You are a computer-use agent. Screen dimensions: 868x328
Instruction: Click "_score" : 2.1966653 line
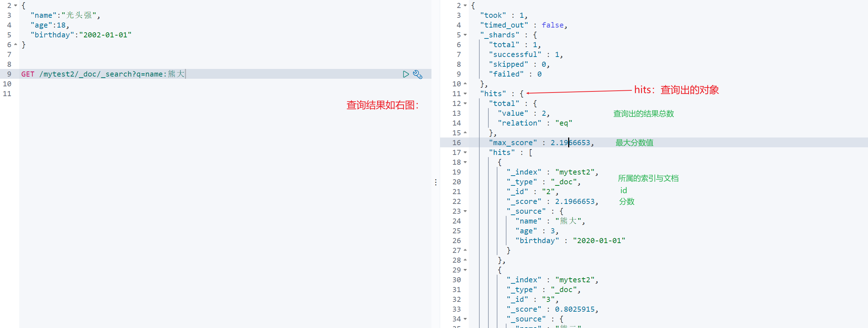553,201
